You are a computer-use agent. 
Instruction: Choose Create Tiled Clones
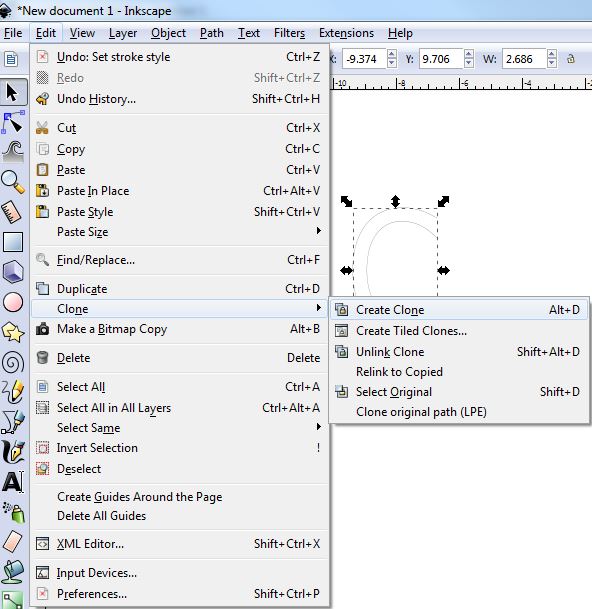[x=459, y=331]
